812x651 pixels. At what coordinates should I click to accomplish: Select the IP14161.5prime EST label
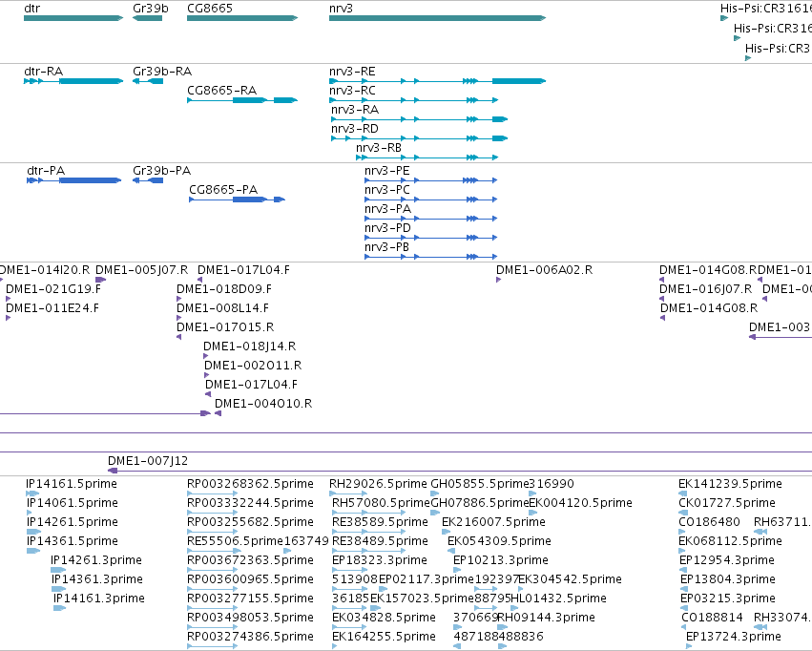(72, 484)
